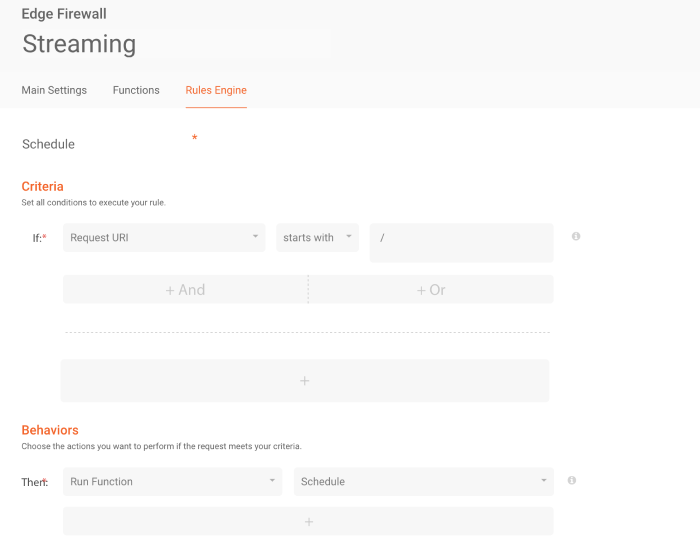The width and height of the screenshot is (700, 553).
Task: Open the Request URI criteria dropdown
Action: pyautogui.click(x=164, y=238)
